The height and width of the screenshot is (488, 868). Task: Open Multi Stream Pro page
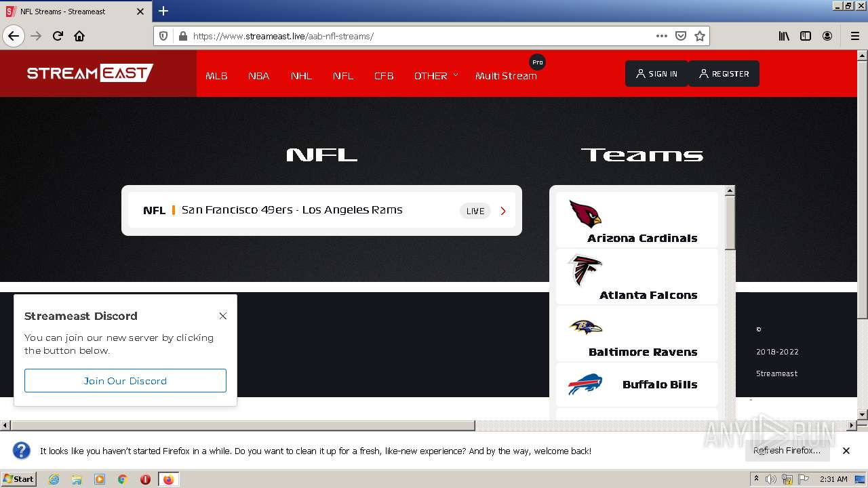point(506,76)
